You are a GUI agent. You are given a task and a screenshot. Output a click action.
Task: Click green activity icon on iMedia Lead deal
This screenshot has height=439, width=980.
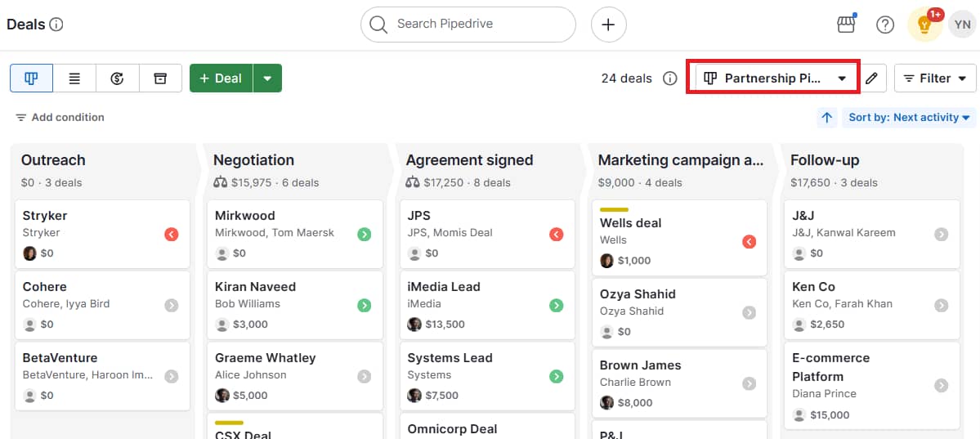pyautogui.click(x=557, y=305)
